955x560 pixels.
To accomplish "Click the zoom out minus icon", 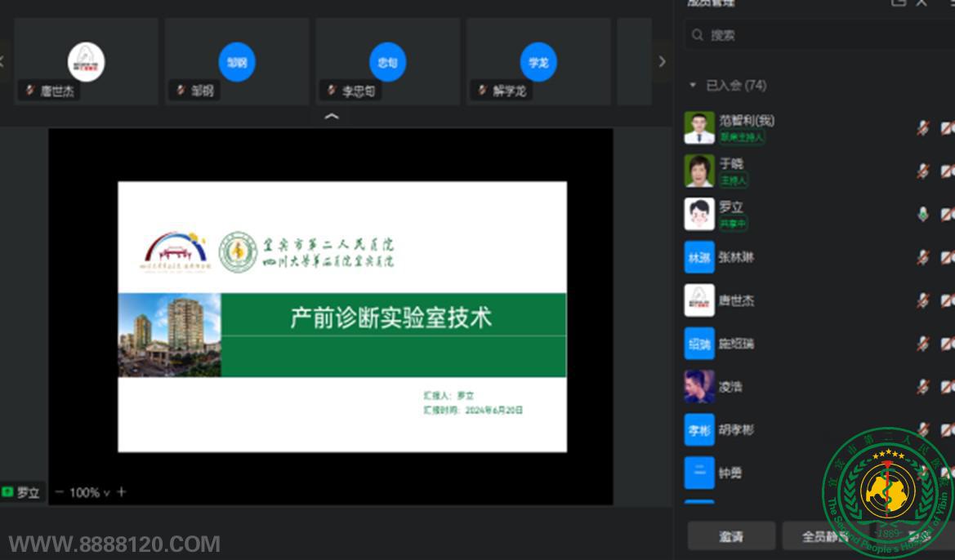I will 59,492.
